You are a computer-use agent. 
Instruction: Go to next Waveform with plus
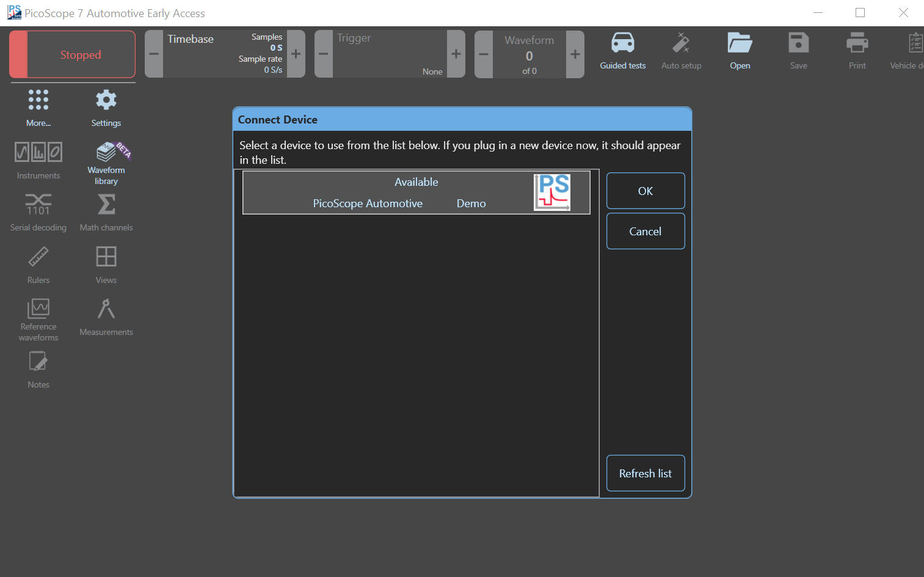point(575,54)
